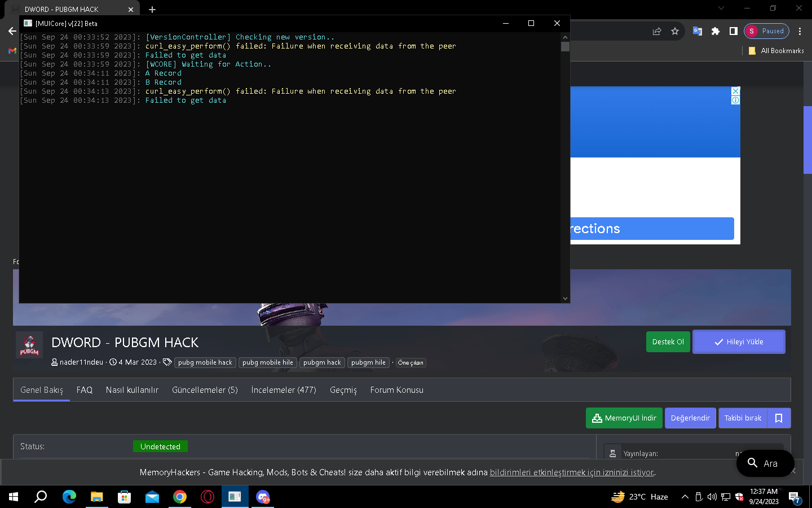Click scroll down arrow in console window
812x508 pixels.
[x=565, y=299]
